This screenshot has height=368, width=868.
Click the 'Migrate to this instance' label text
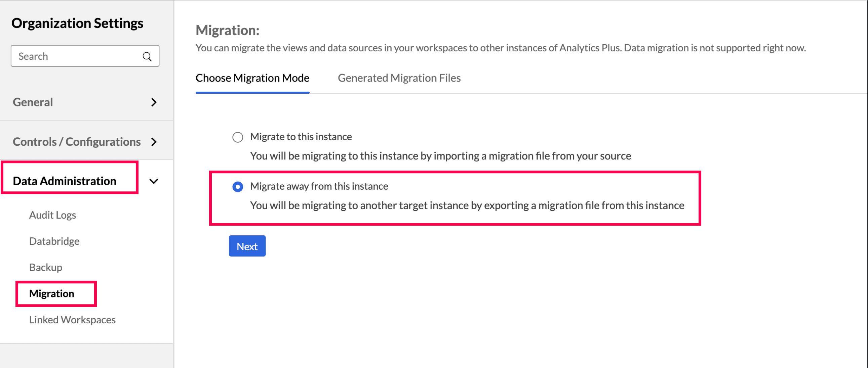tap(301, 137)
